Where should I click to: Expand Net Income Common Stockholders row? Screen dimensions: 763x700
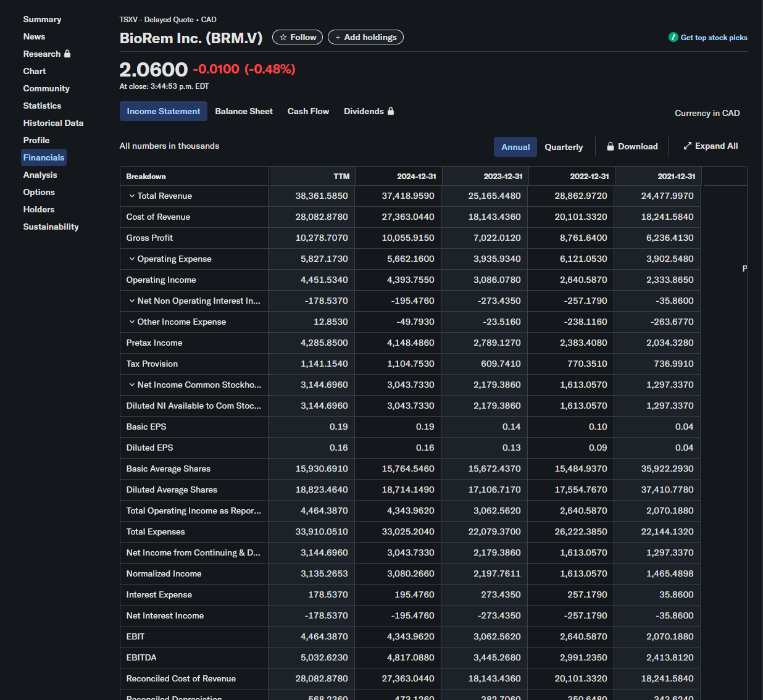pyautogui.click(x=131, y=385)
